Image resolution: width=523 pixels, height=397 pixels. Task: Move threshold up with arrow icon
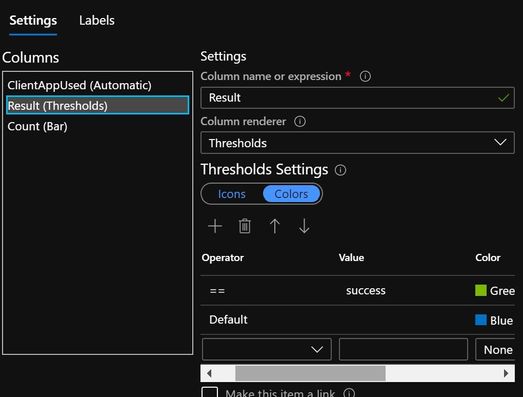click(x=275, y=226)
